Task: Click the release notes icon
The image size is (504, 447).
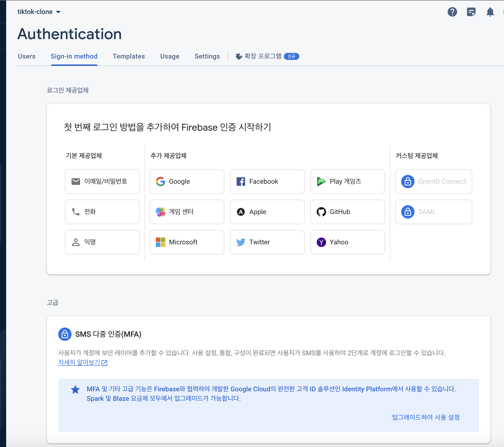Action: point(471,12)
